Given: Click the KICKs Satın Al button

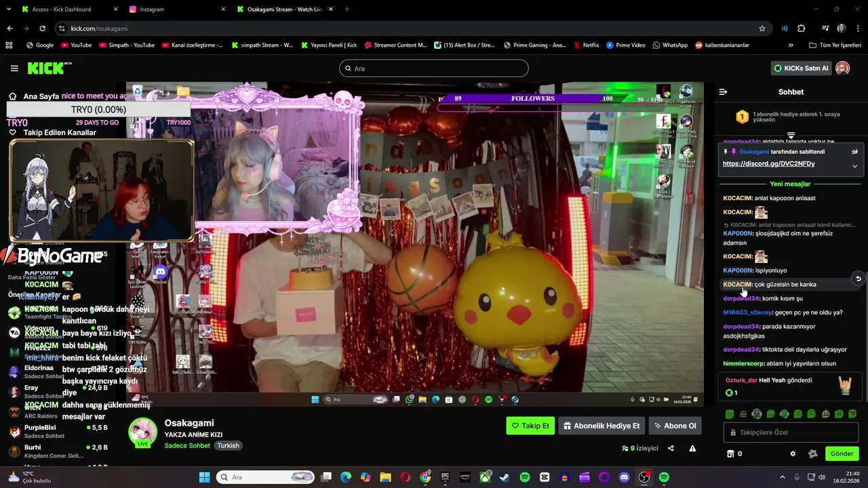Looking at the screenshot, I should pos(802,68).
